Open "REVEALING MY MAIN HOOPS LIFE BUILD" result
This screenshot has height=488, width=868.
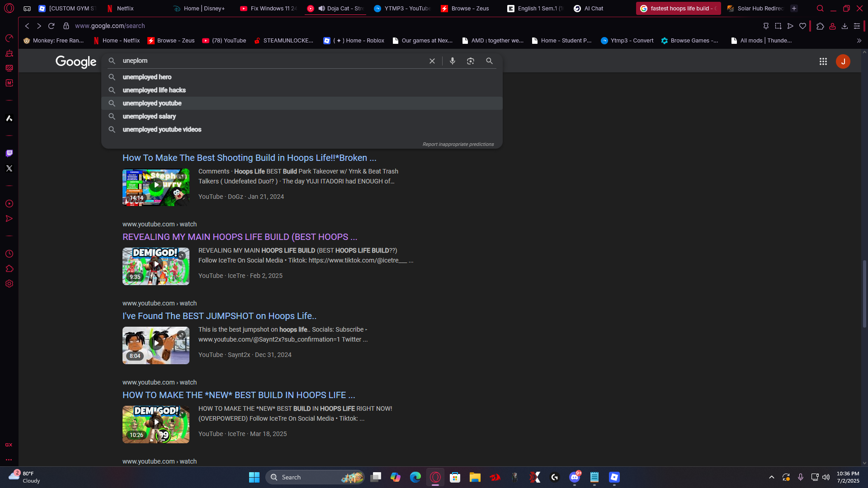[240, 237]
